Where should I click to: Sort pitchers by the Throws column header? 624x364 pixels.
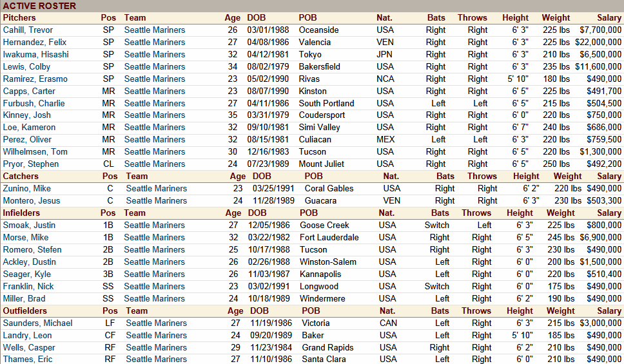click(472, 18)
